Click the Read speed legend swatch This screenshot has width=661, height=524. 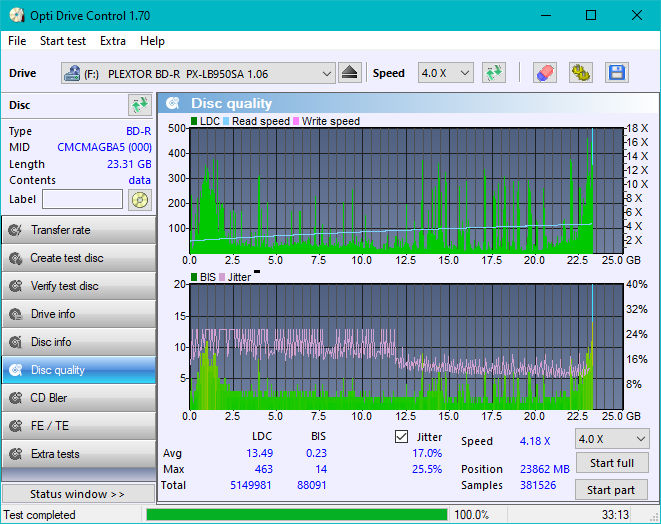226,121
